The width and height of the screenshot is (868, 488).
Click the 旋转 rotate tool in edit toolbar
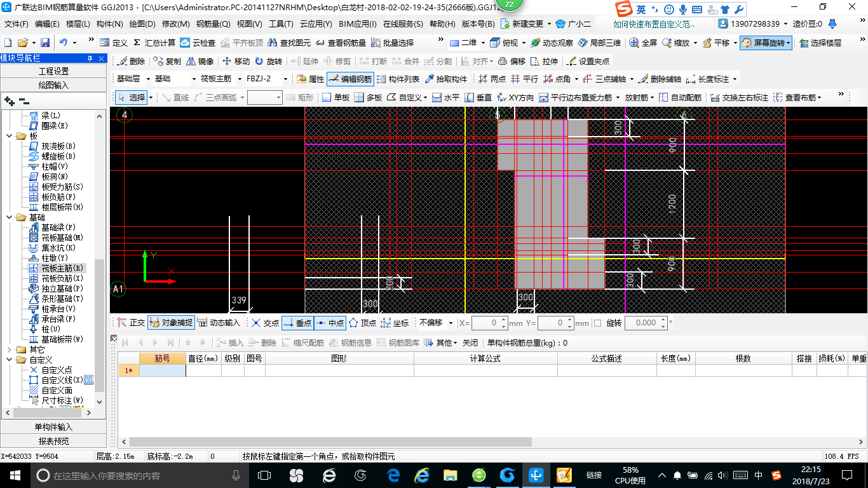click(268, 61)
